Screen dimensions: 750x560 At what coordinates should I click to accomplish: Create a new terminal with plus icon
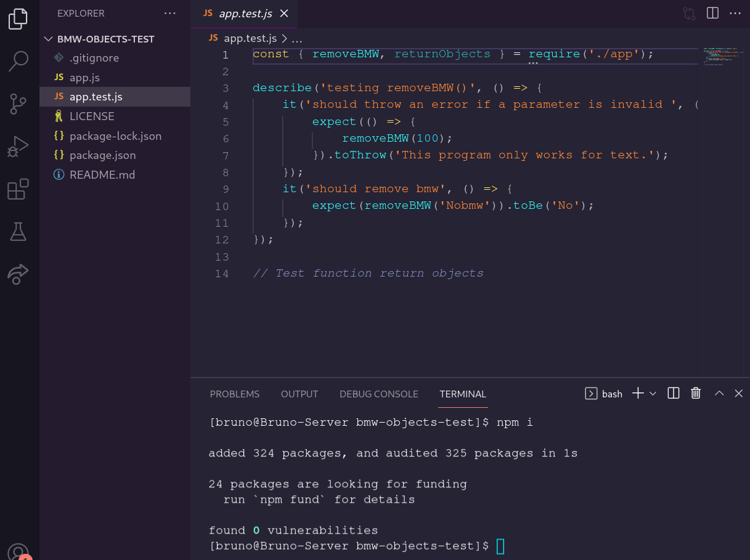pyautogui.click(x=638, y=393)
